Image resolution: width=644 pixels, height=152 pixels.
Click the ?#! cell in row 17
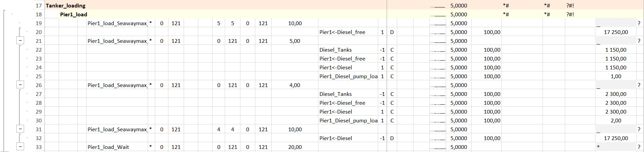tap(570, 6)
